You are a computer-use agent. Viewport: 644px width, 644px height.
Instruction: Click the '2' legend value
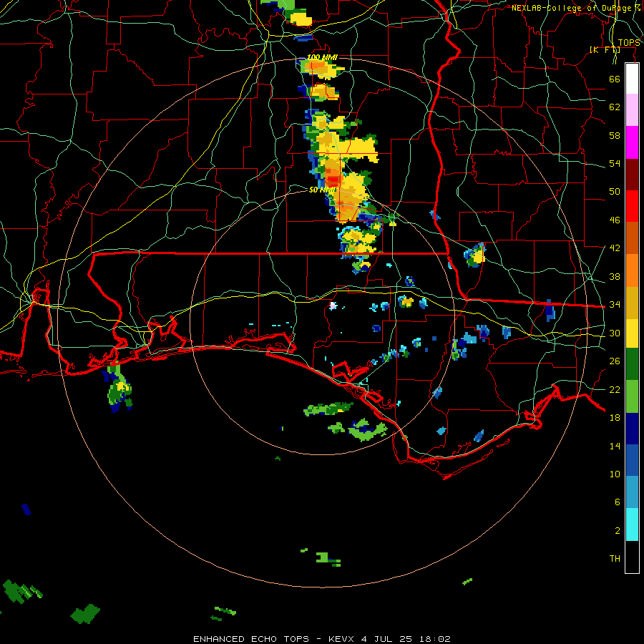click(618, 531)
